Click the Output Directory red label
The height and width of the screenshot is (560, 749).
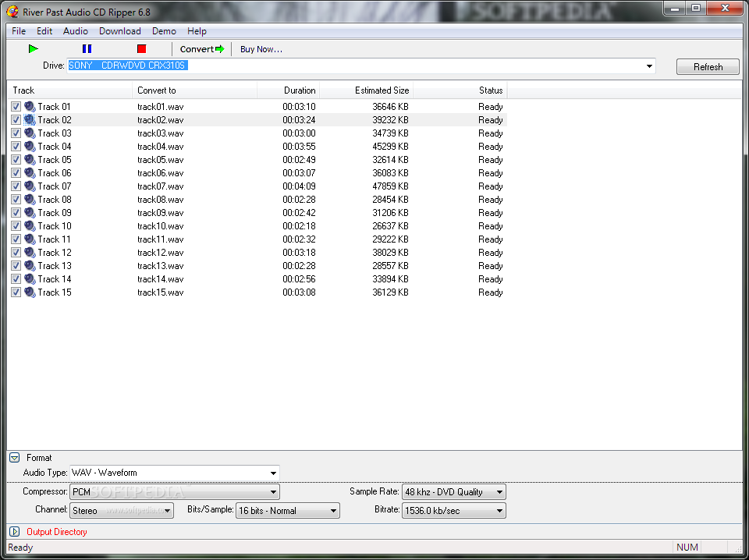57,531
